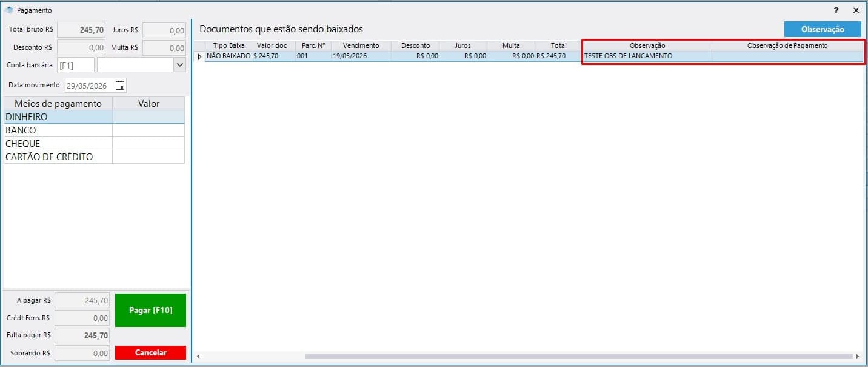The width and height of the screenshot is (868, 367).
Task: Click the Valor cell for DINHEIRO
Action: point(149,117)
